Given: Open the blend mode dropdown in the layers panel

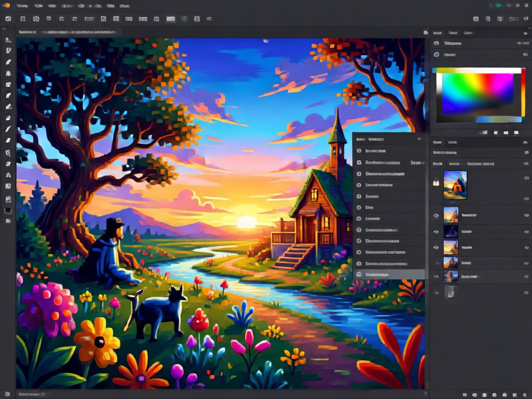Looking at the screenshot, I should coord(480,153).
